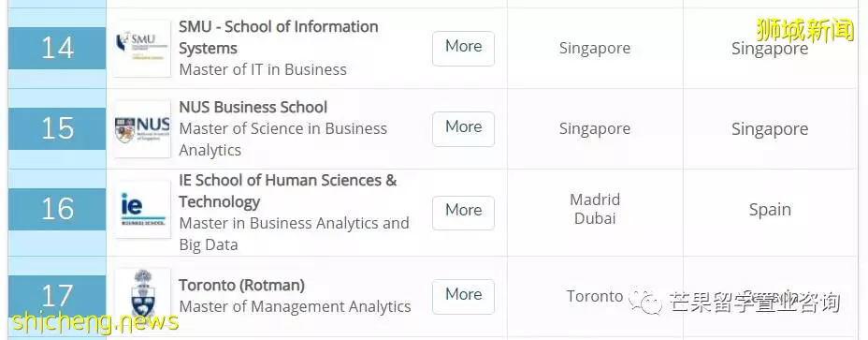This screenshot has height=340, width=868.
Task: Click the Toronto Rotman crest logo
Action: pos(143,295)
